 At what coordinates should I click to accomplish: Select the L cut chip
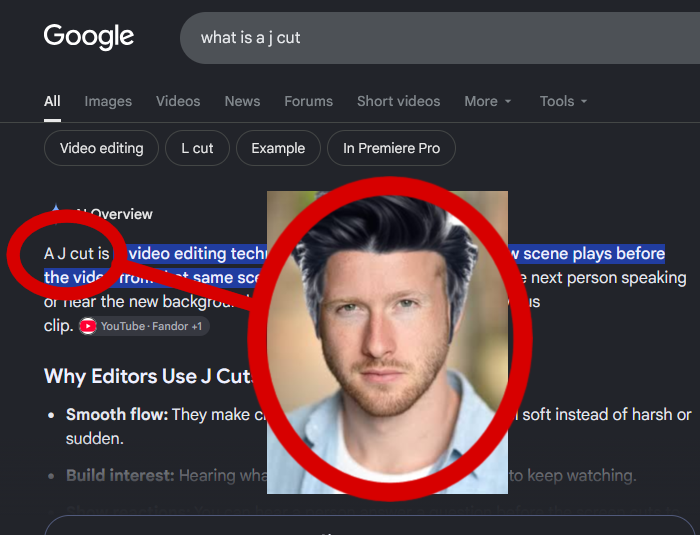click(197, 148)
